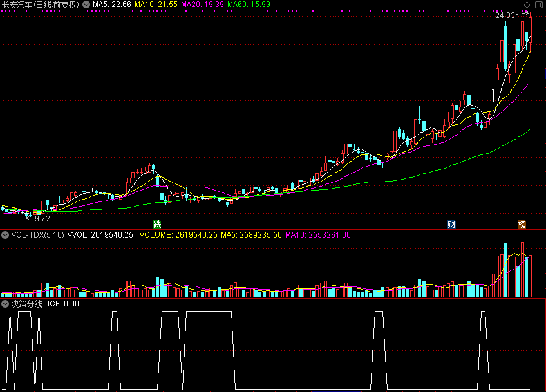
Task: Click the 24.33 high price label
Action: tap(505, 15)
